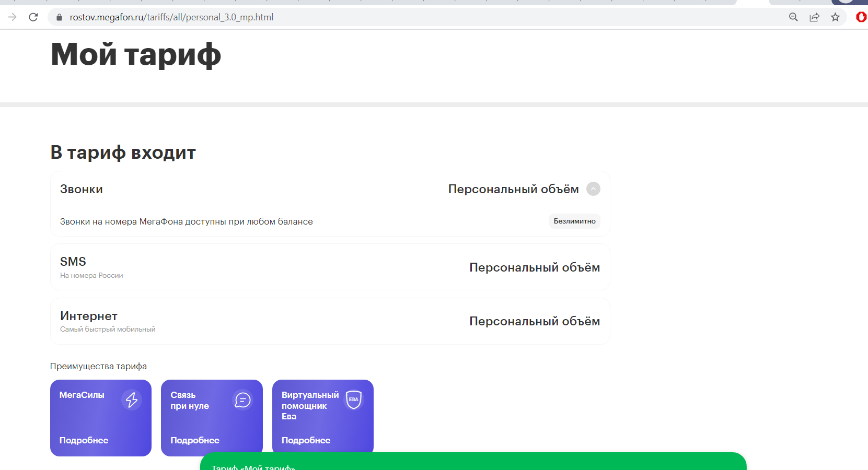This screenshot has width=868, height=470.
Task: Open Подробнее on Связь при нуле card
Action: (195, 440)
